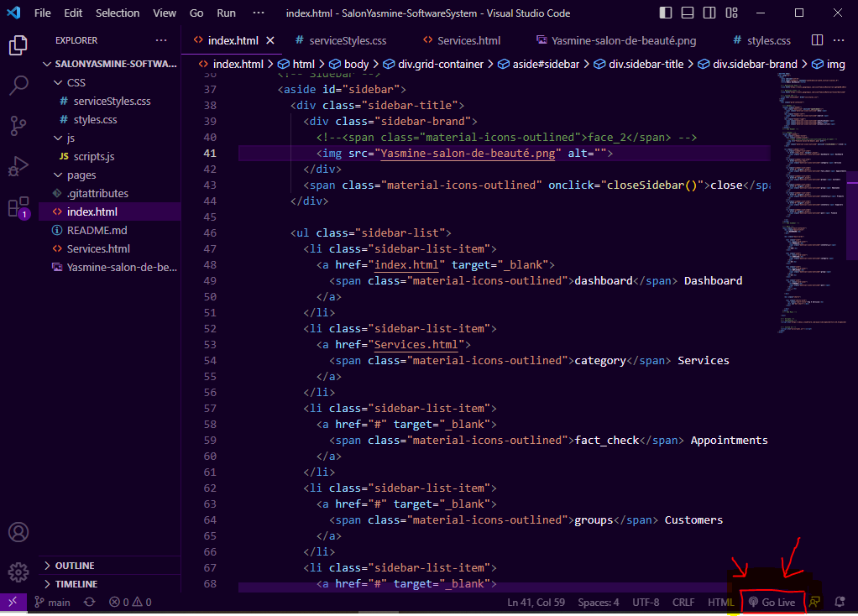The height and width of the screenshot is (616, 858).
Task: Expand the TIMELINE section
Action: [109, 584]
